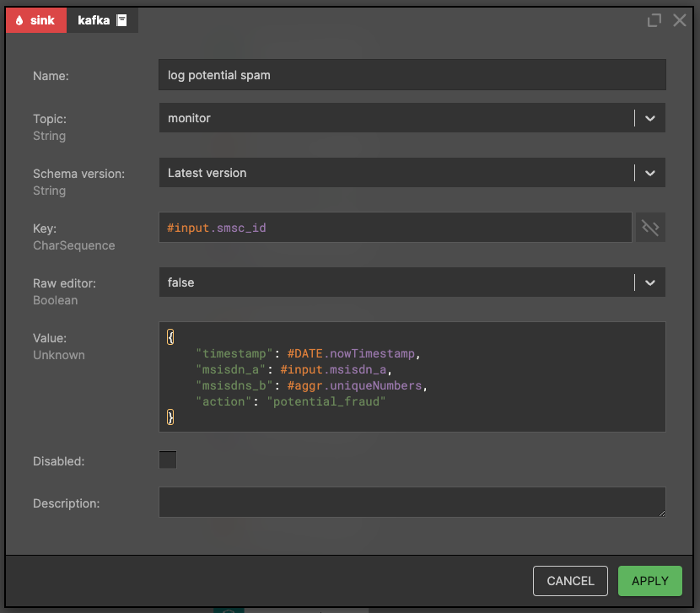Open the Schema version chevron
The height and width of the screenshot is (613, 700).
click(650, 173)
